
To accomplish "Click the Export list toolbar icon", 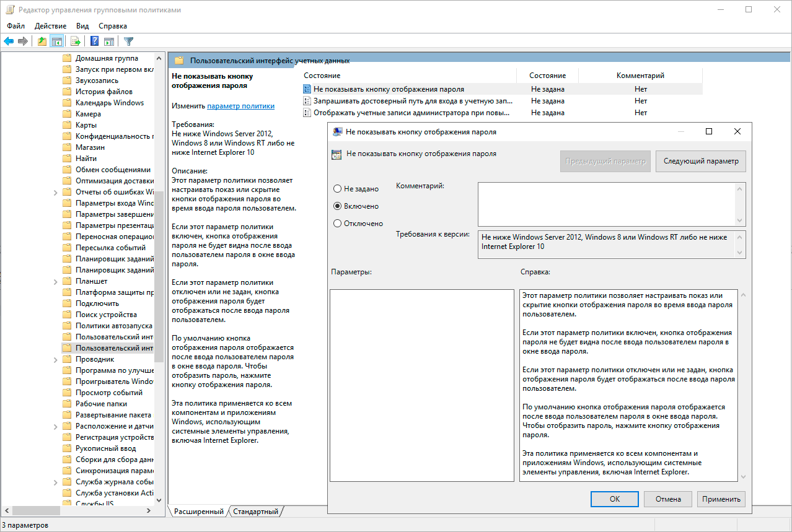I will (76, 41).
